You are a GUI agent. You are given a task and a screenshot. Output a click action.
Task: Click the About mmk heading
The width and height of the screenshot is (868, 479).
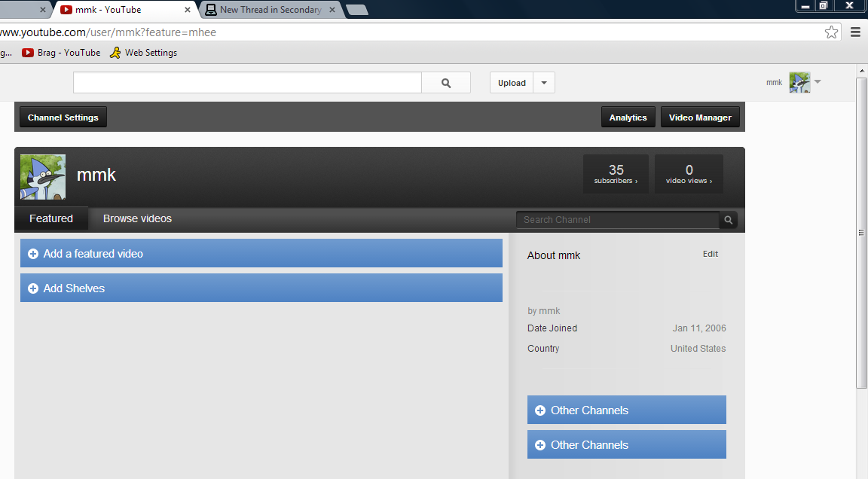[554, 255]
